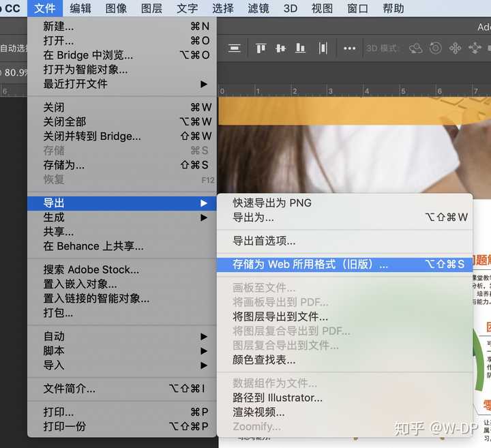This screenshot has width=491, height=448.
Task: Click the distribute horizontally icon
Action: coord(323,48)
